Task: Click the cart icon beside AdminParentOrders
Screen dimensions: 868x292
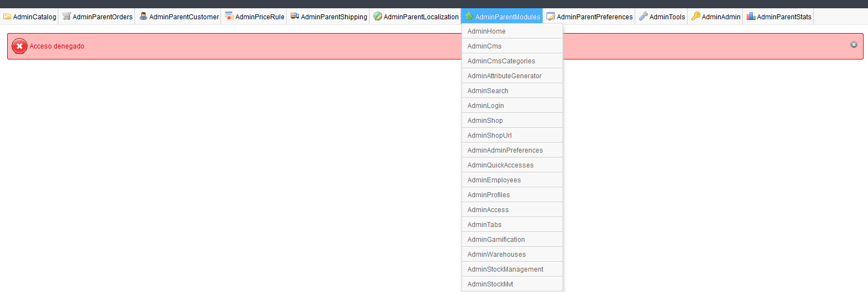Action: pyautogui.click(x=67, y=17)
